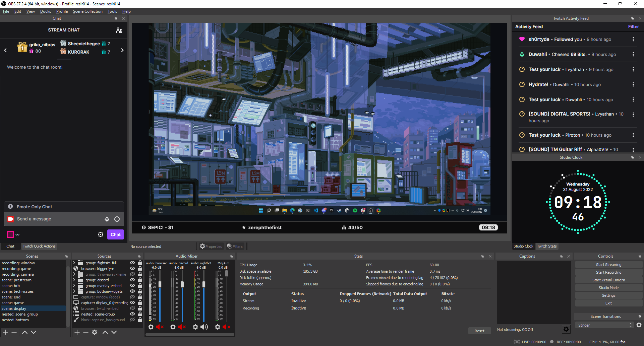Open scene transition properties gear

tap(639, 325)
